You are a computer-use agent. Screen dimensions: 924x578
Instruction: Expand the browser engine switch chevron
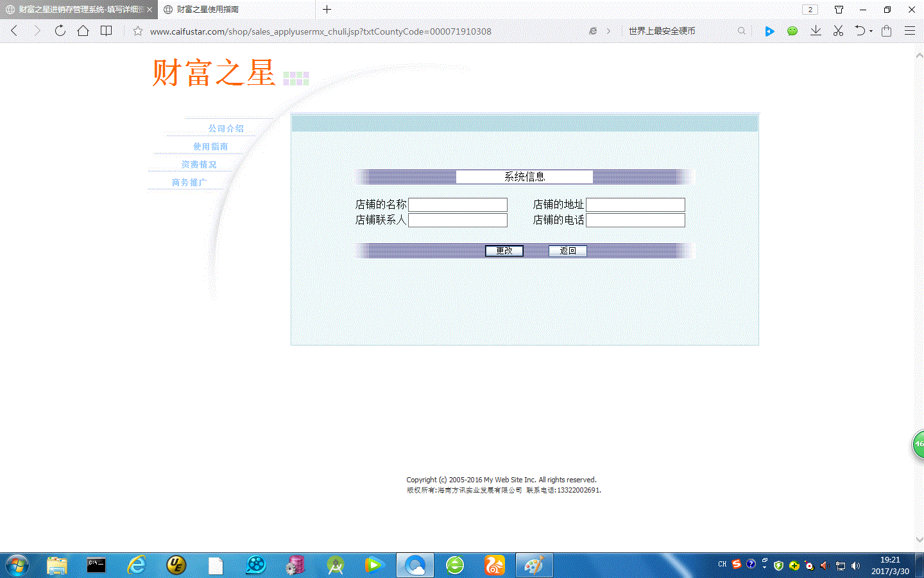point(608,31)
